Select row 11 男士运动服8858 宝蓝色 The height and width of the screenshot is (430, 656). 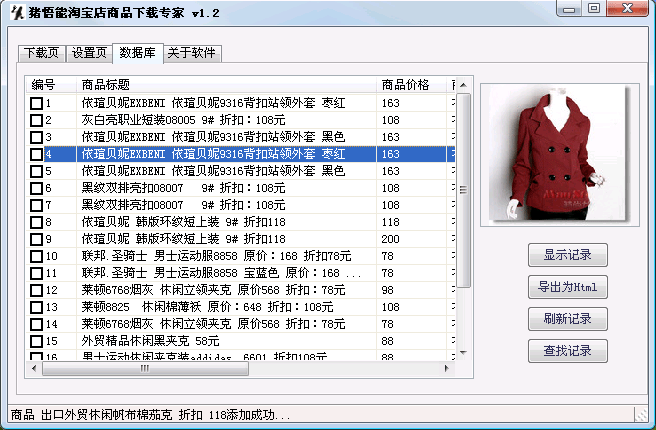[241, 273]
